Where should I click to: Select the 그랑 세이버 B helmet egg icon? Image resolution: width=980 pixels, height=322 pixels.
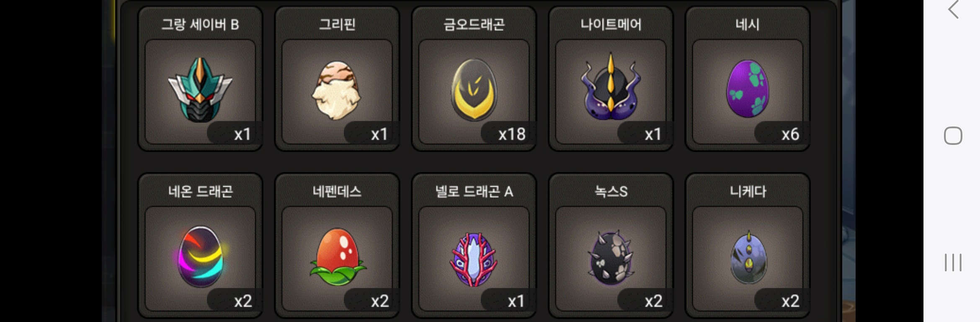pyautogui.click(x=200, y=90)
